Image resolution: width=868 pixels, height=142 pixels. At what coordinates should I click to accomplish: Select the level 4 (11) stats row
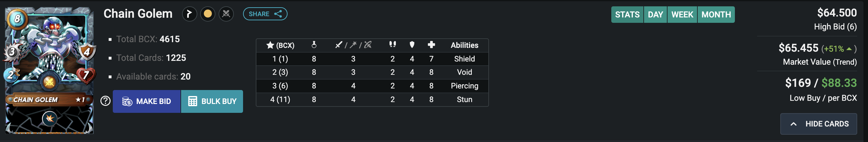tap(372, 100)
